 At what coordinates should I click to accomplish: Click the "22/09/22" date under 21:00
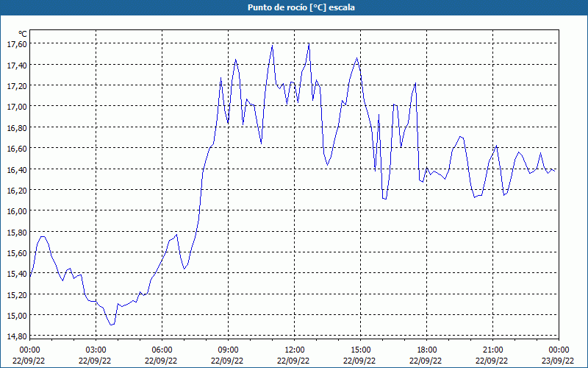pos(492,361)
